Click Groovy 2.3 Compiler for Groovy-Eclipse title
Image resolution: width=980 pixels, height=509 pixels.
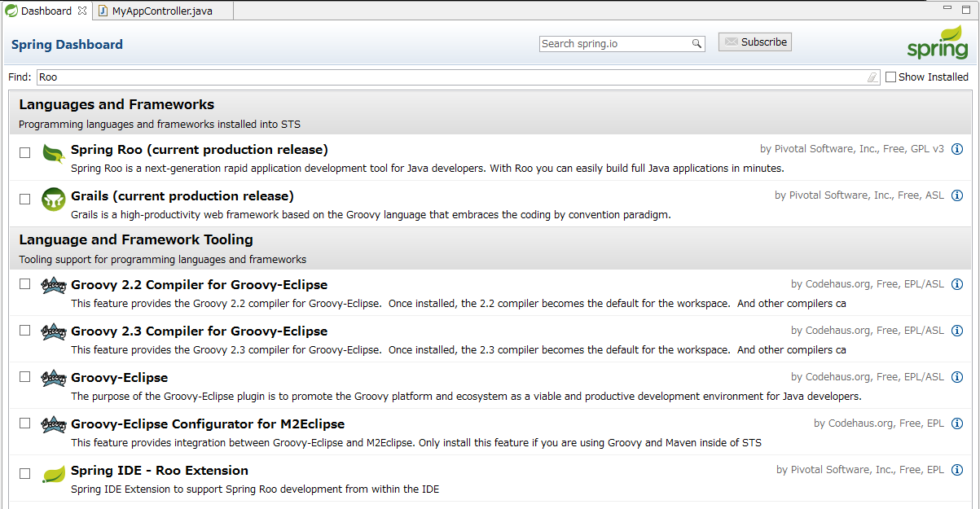pos(199,331)
